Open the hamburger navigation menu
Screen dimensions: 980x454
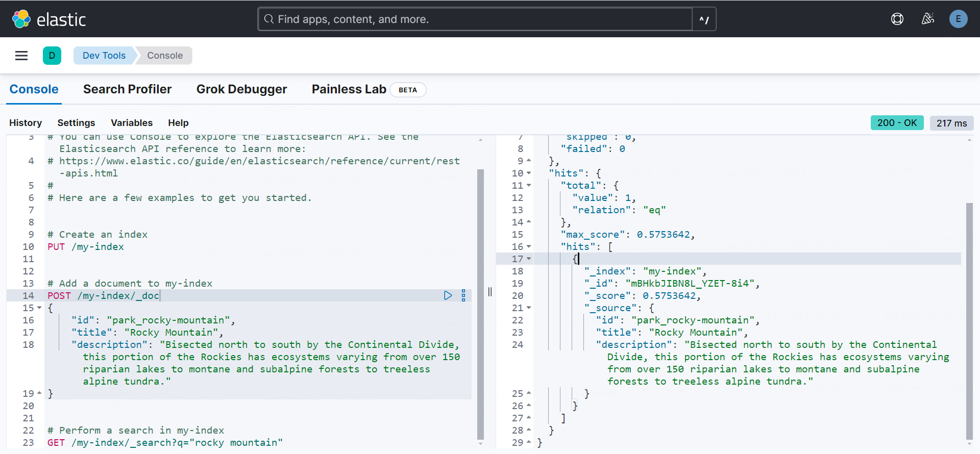[x=21, y=56]
